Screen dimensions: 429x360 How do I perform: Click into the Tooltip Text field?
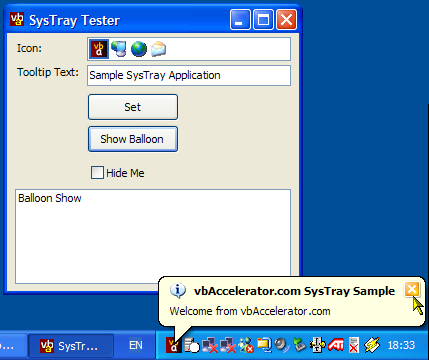tap(189, 76)
